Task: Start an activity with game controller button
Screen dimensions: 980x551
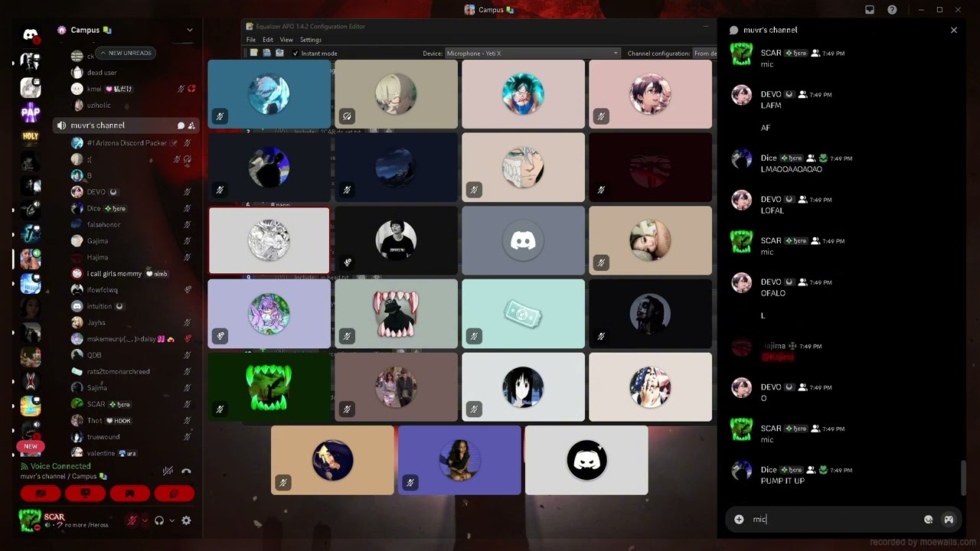Action: (x=129, y=494)
